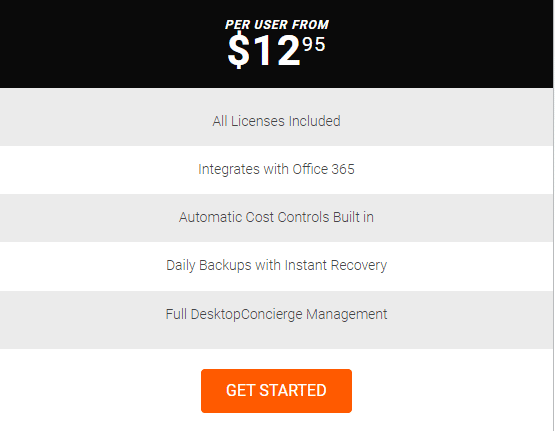555x431 pixels.
Task: Click the superscript 95 cents value
Action: point(314,45)
